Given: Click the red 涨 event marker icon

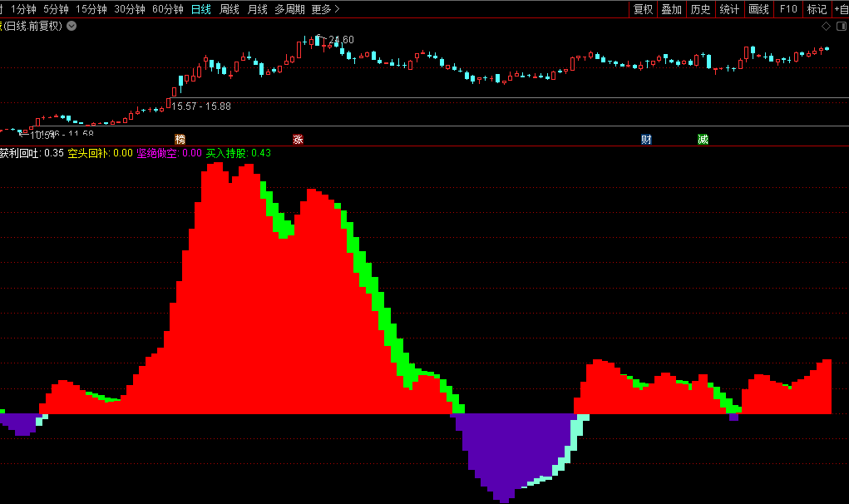Looking at the screenshot, I should [x=298, y=139].
